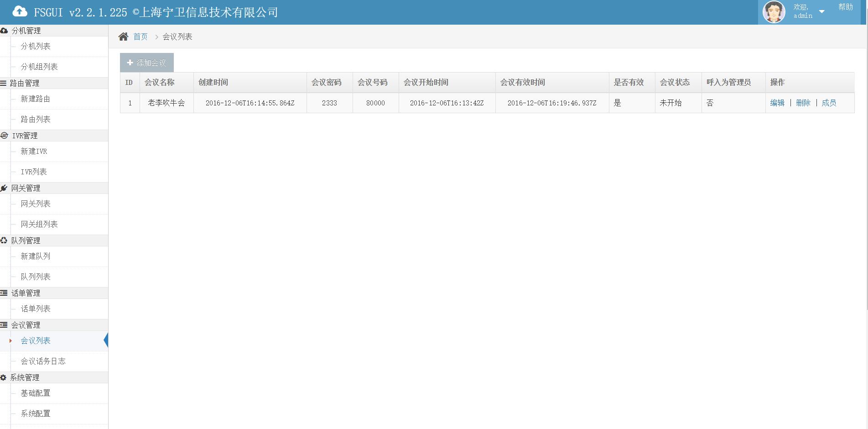Screen dimensions: 868x429
Task: Collapse the 分机管理 section
Action: 26,31
